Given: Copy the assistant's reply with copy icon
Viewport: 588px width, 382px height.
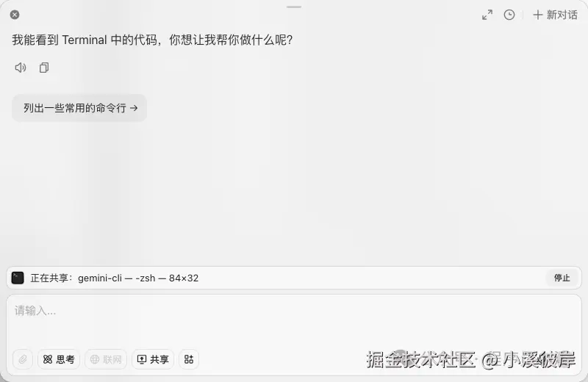Looking at the screenshot, I should click(44, 68).
